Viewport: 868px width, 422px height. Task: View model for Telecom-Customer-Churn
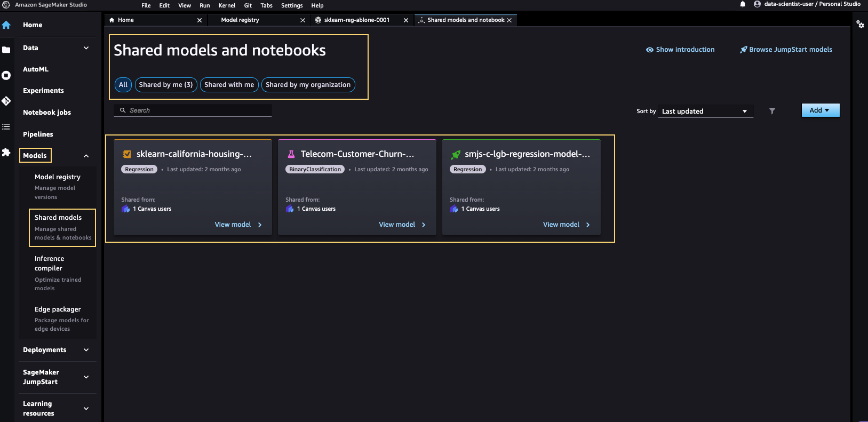pyautogui.click(x=402, y=225)
